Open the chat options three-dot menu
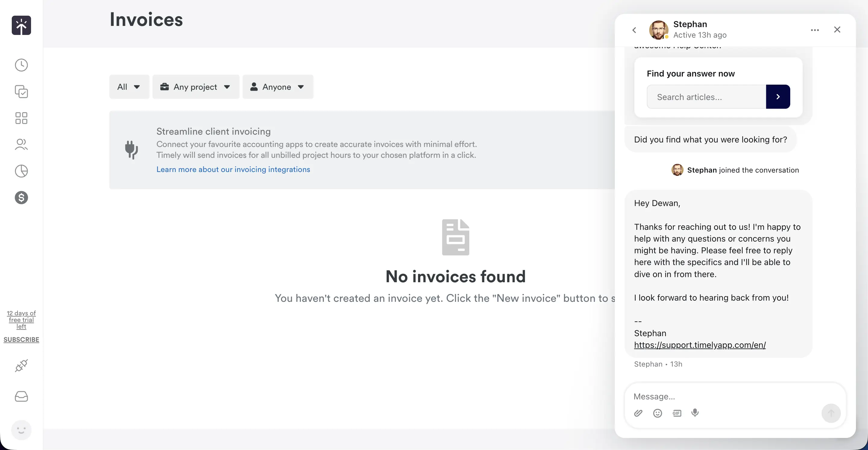Image resolution: width=868 pixels, height=450 pixels. click(x=815, y=30)
